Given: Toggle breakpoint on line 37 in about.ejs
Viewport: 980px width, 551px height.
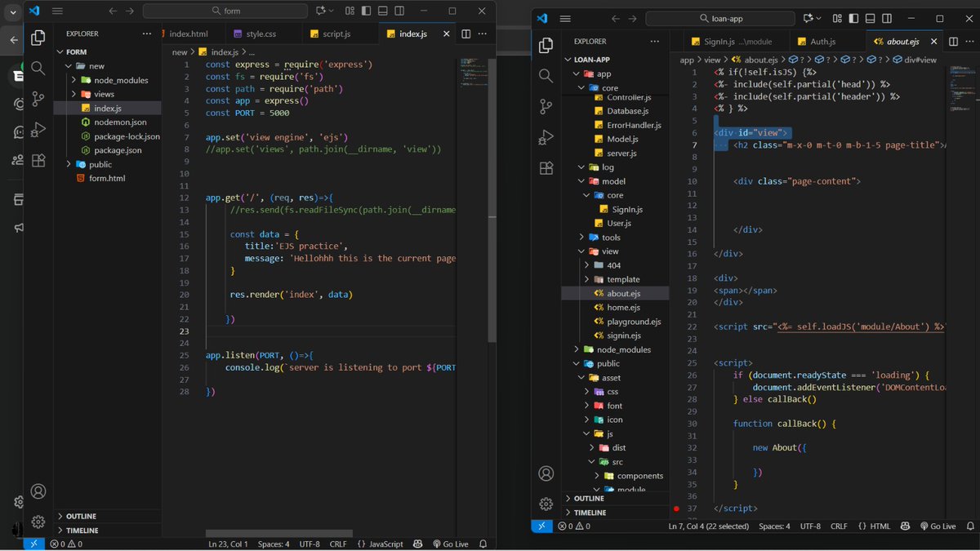Looking at the screenshot, I should pyautogui.click(x=676, y=508).
